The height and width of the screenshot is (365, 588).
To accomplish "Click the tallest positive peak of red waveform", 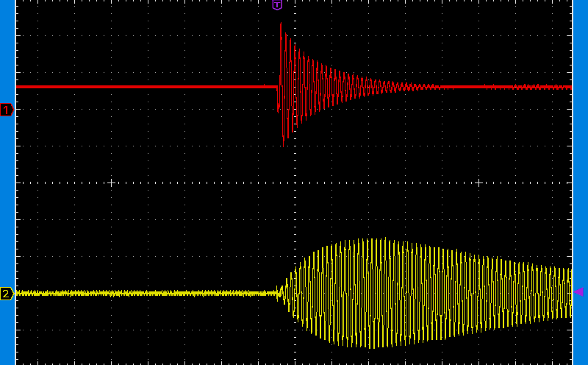I will tap(281, 24).
